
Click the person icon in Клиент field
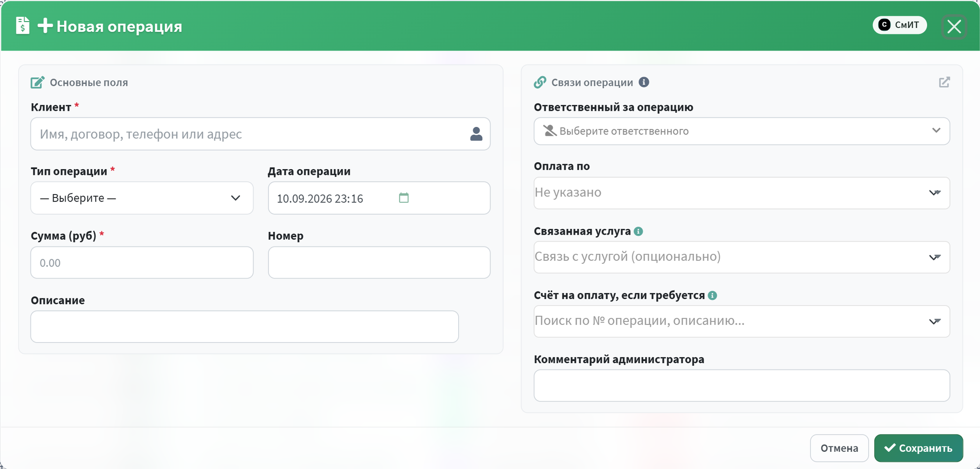[476, 134]
